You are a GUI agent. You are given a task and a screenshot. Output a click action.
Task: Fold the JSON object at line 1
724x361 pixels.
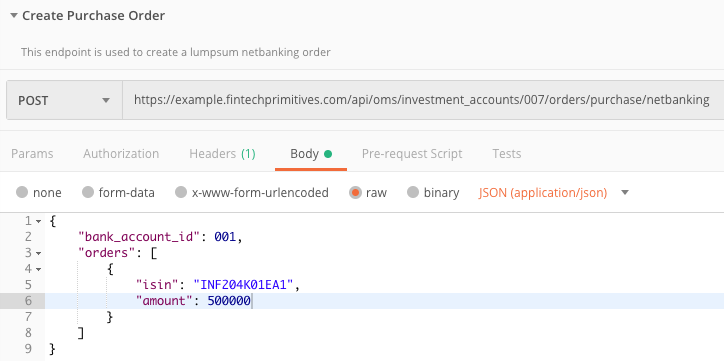click(x=39, y=222)
